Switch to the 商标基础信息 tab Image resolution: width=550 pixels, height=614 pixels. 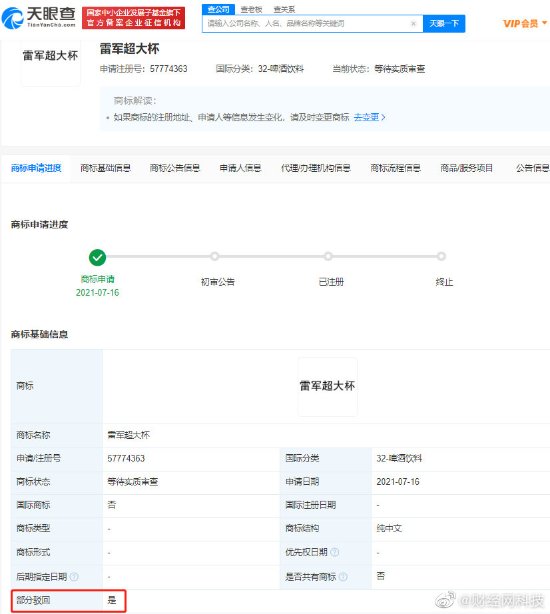point(105,168)
